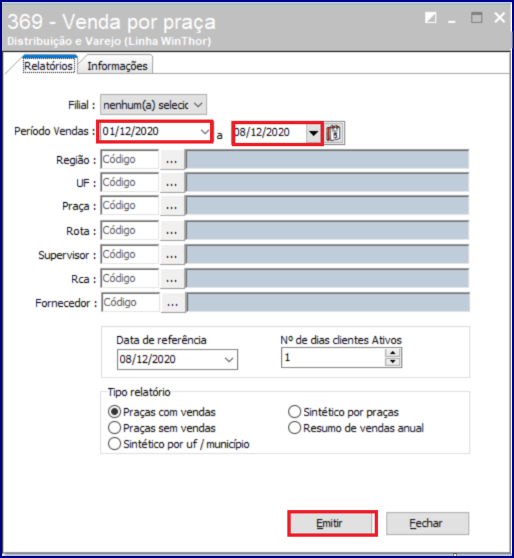
Task: Click the Período Vendas start date text
Action: (x=131, y=131)
